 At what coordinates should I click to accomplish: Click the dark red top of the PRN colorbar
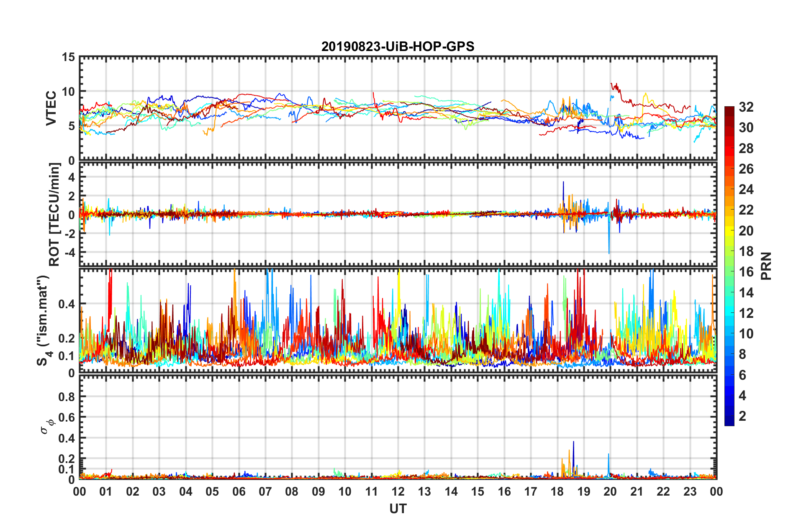[x=729, y=110]
